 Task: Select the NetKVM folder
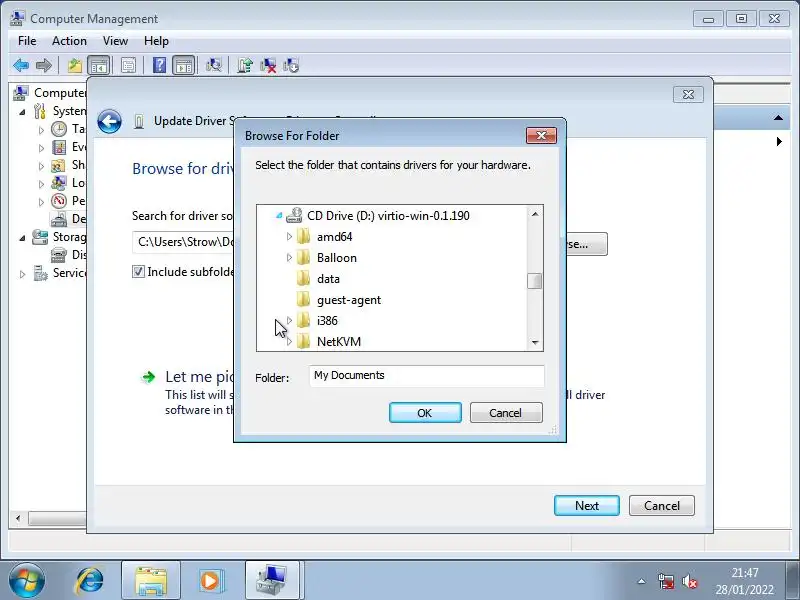339,341
